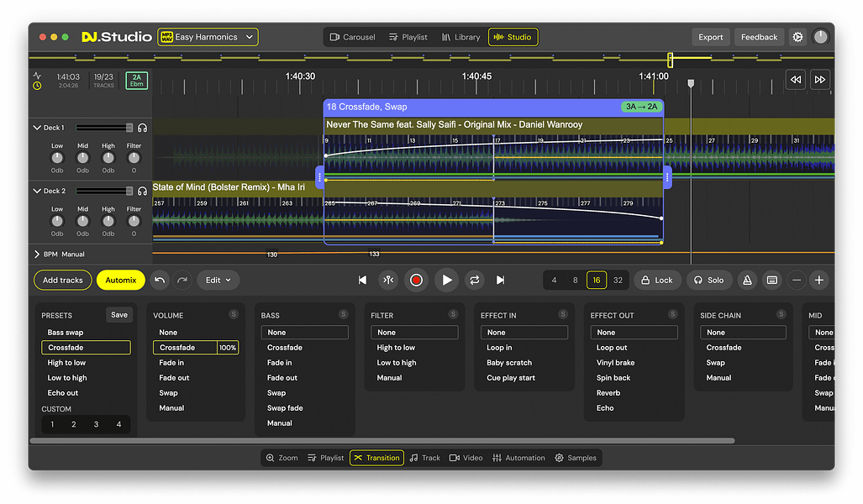This screenshot has width=863, height=504.
Task: Click the Export button
Action: tap(710, 37)
